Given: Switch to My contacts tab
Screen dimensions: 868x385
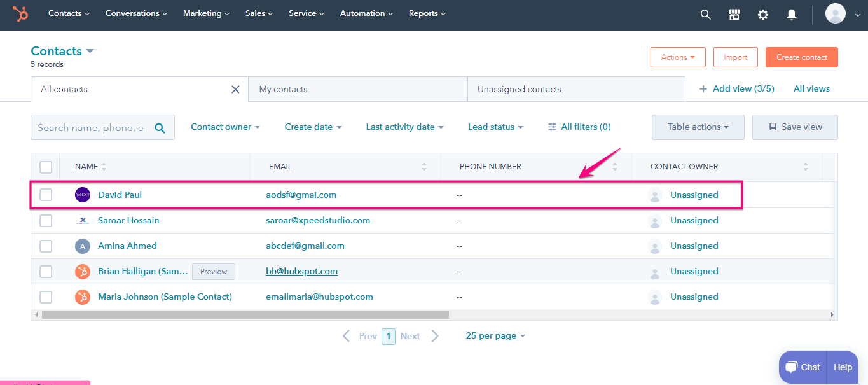Looking at the screenshot, I should pyautogui.click(x=358, y=89).
